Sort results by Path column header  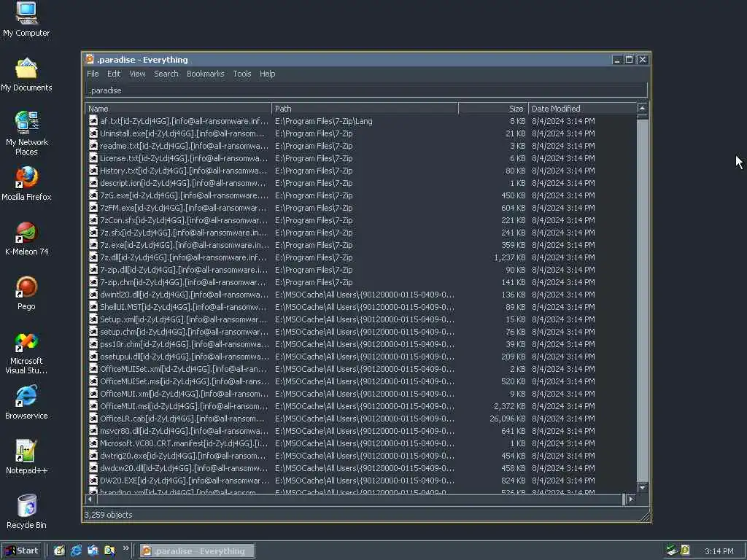point(365,109)
